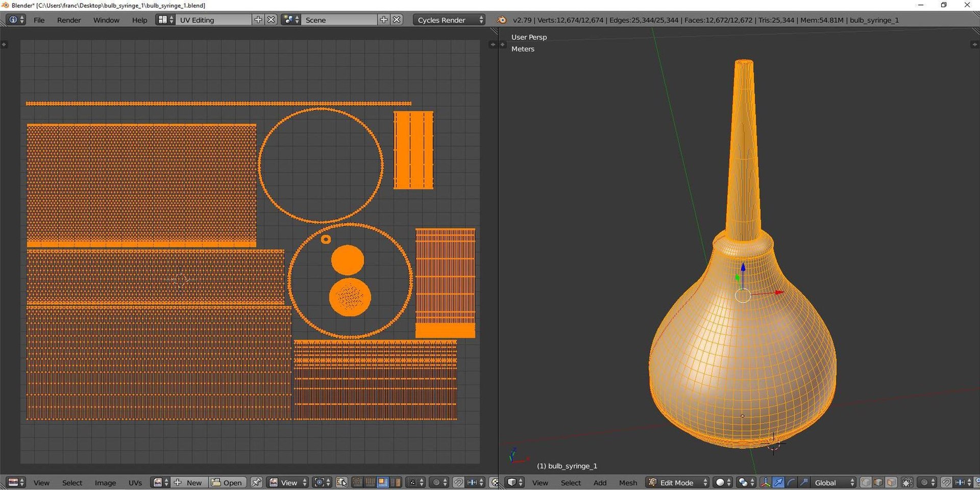This screenshot has height=490, width=980.
Task: Switch to face select mode in 3D view
Action: 891,482
